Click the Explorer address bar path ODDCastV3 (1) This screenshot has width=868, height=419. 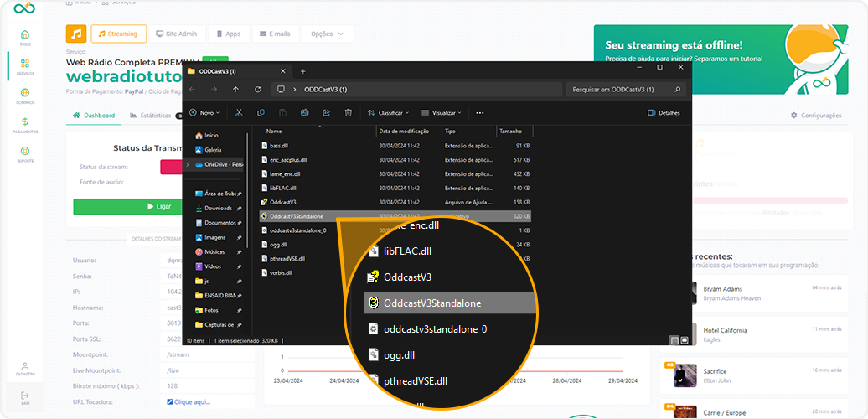pos(325,89)
